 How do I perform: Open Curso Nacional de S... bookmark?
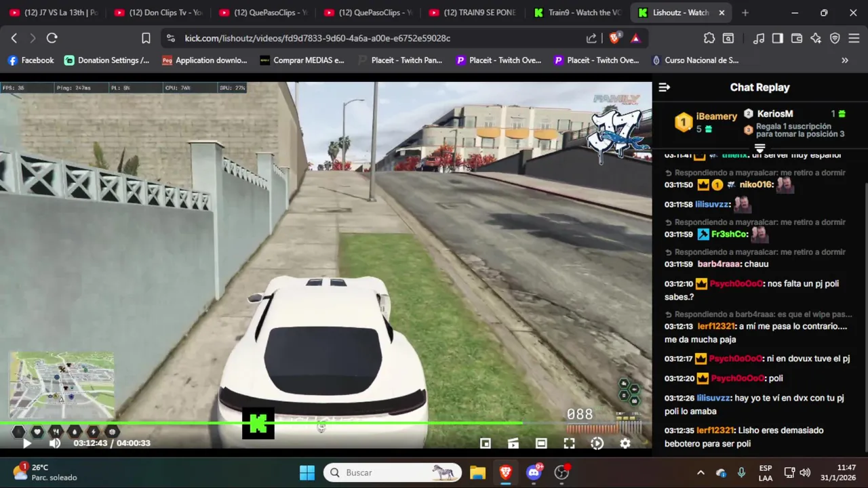(x=695, y=60)
